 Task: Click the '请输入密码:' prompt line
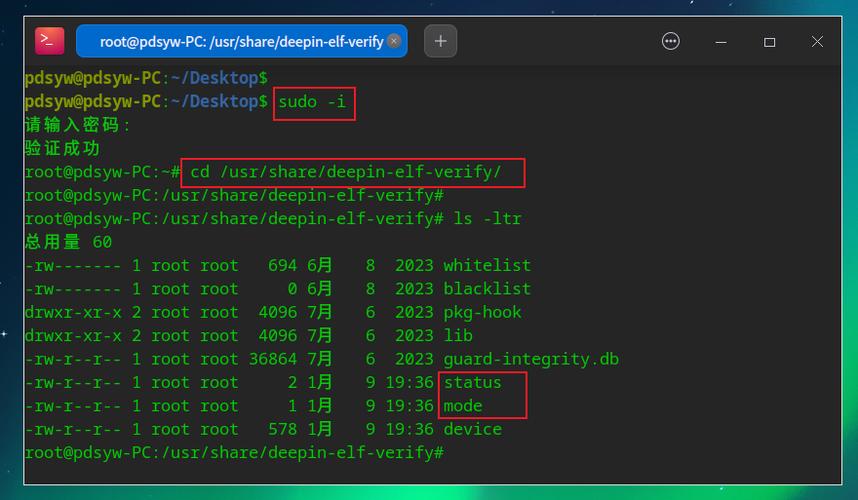point(78,125)
